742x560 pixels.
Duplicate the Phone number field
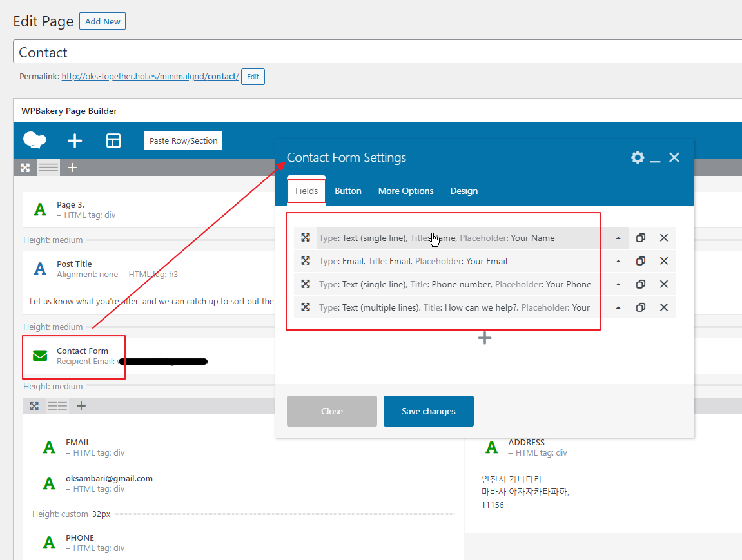[x=641, y=284]
